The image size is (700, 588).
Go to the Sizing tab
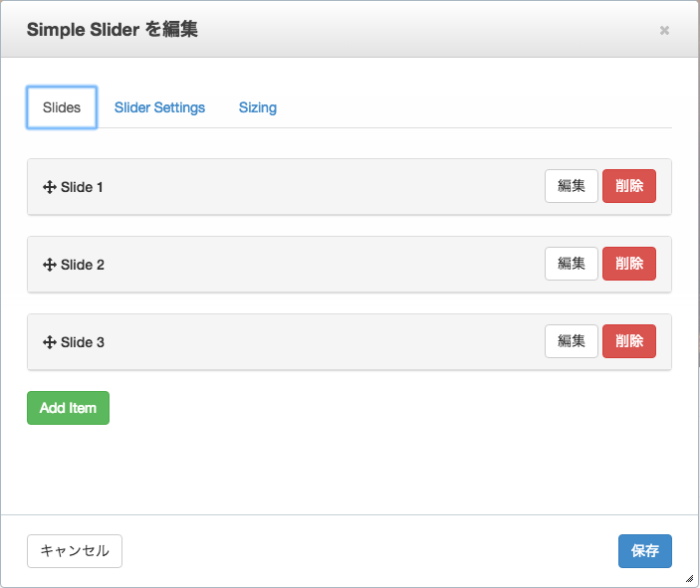[x=258, y=107]
